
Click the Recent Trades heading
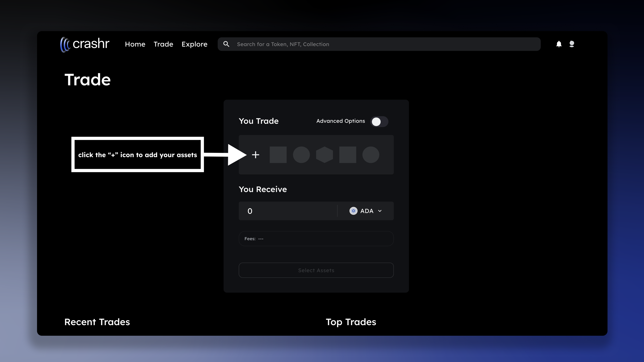coord(97,322)
